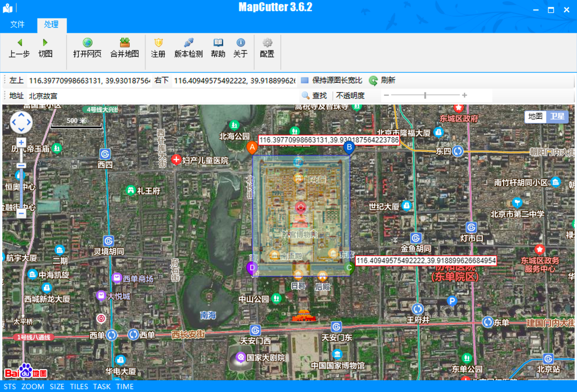Click the 王府井 subway station icon
577x392 pixels.
tap(418, 309)
